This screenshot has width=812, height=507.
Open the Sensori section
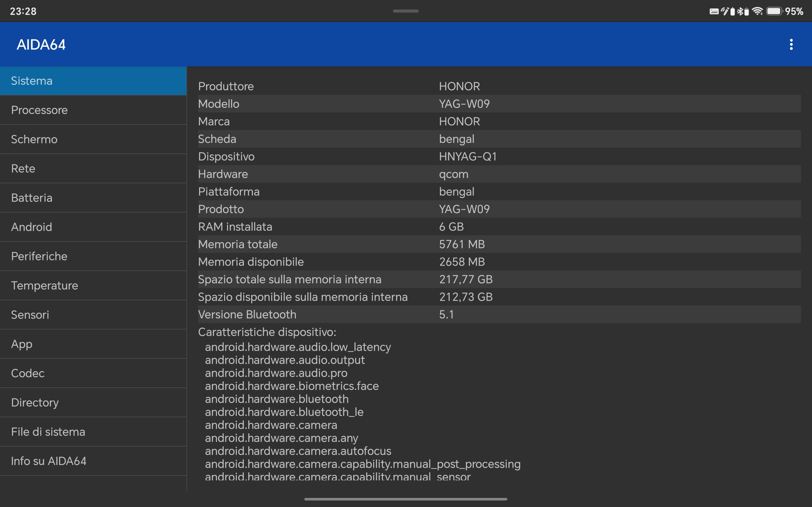93,315
